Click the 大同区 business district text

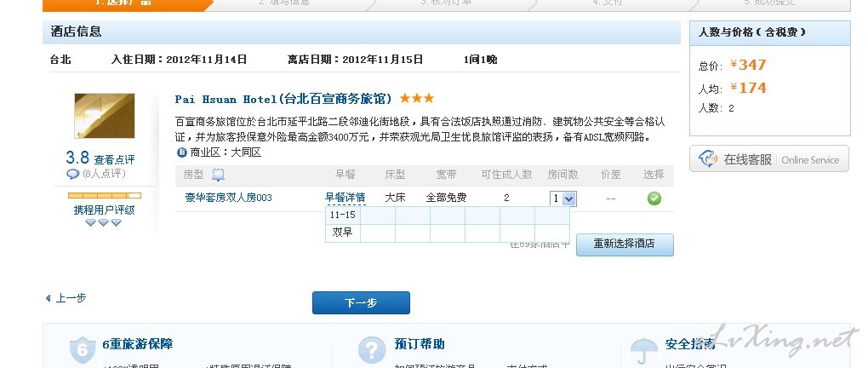[246, 152]
